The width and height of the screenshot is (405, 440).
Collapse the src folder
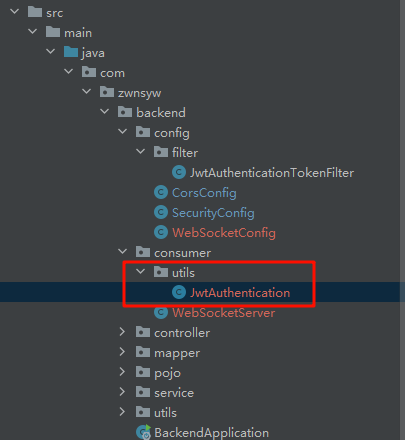pyautogui.click(x=15, y=12)
